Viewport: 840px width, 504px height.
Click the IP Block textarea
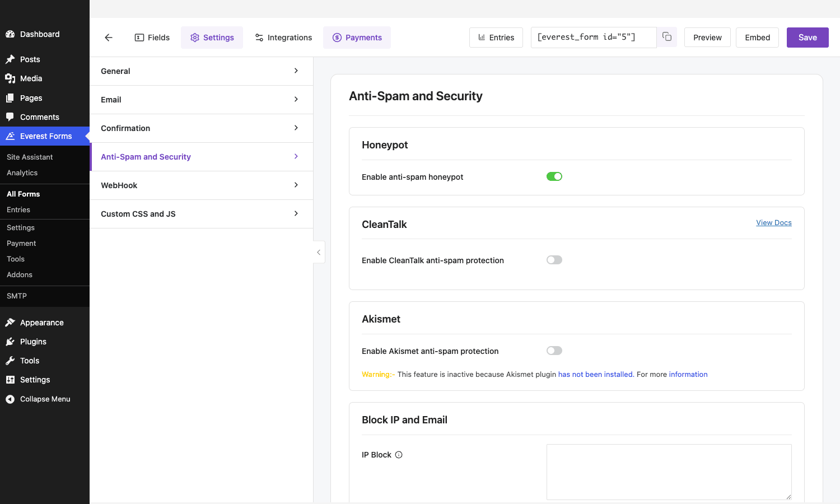(x=669, y=472)
